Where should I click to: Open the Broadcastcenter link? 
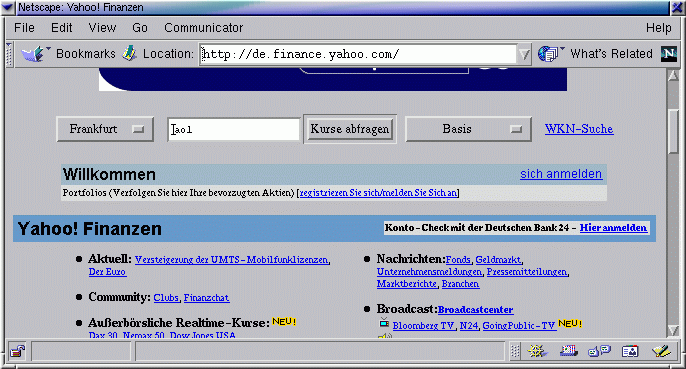click(x=476, y=310)
